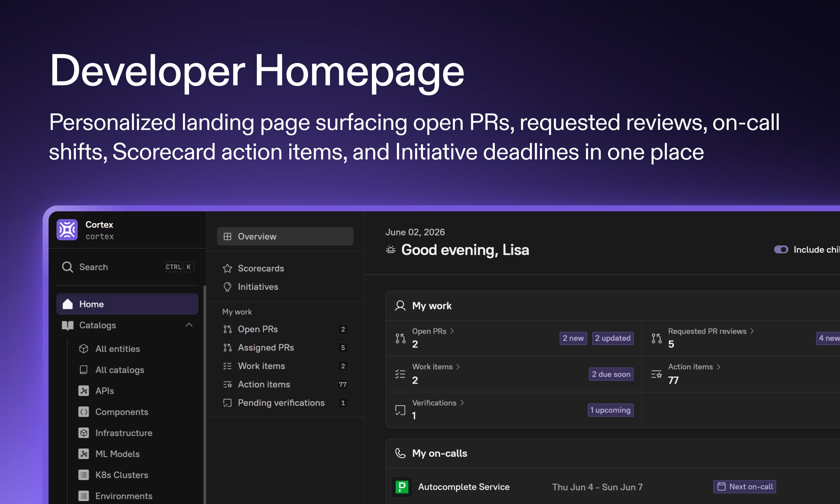Click the search magnifier icon
Screen dimensions: 840x504
67,267
